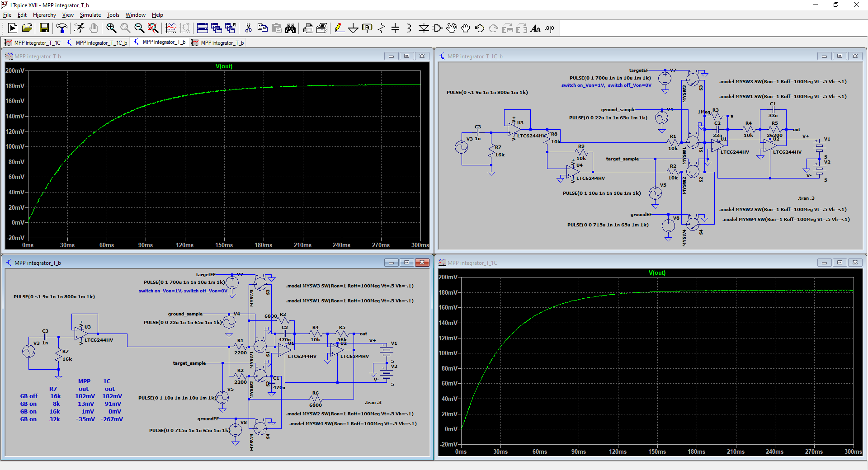
Task: Select the Label Net tool
Action: (x=367, y=28)
